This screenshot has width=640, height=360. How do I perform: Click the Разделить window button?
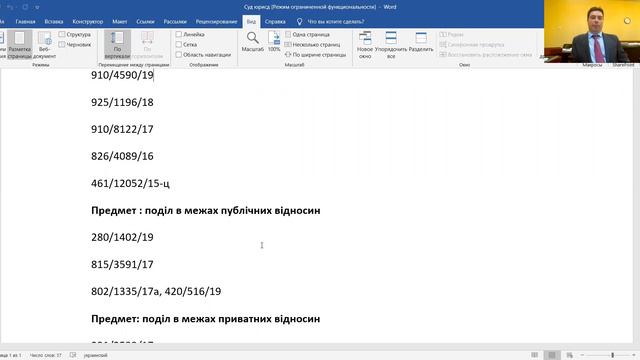421,42
